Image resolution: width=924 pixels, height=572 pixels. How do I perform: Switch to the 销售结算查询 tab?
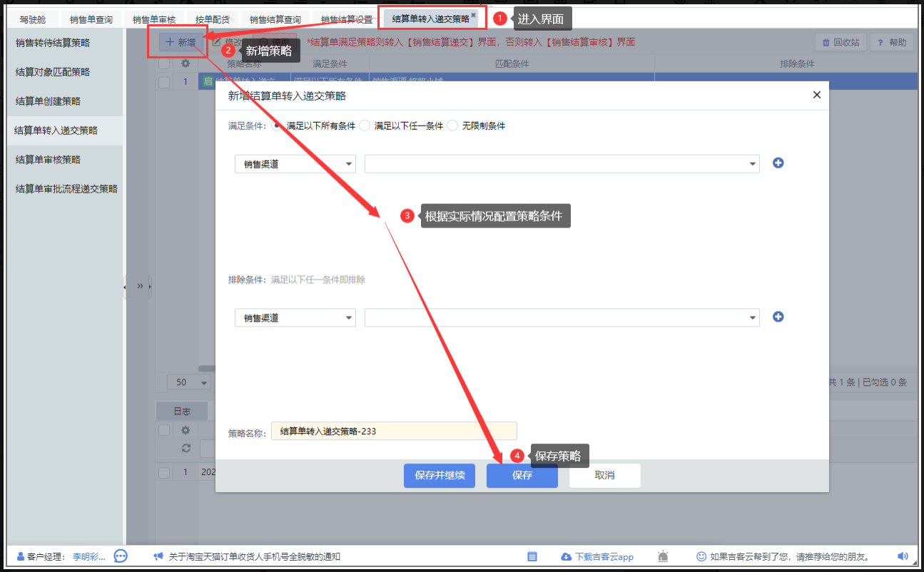click(x=275, y=20)
